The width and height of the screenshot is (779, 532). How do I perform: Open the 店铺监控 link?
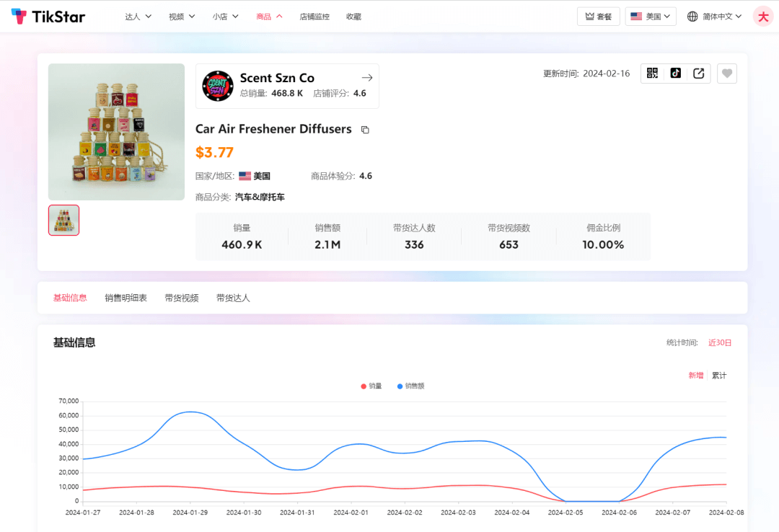pyautogui.click(x=314, y=16)
